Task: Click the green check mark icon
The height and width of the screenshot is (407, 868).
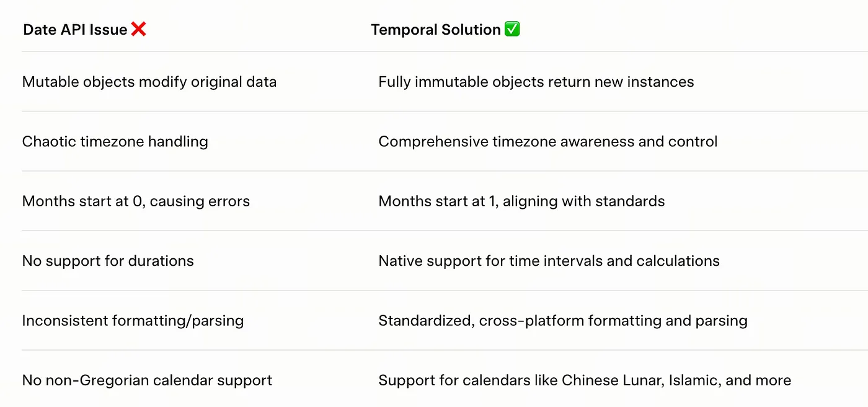Action: 512,29
